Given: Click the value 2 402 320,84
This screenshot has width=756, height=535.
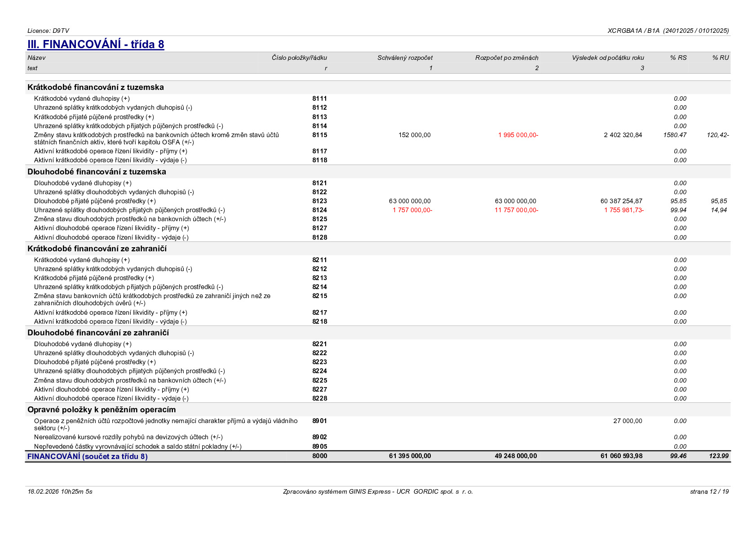Looking at the screenshot, I should tap(623, 135).
